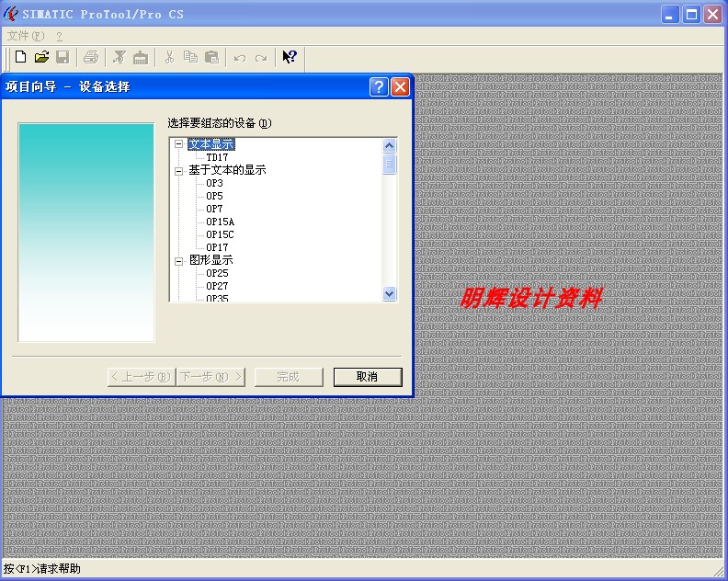The image size is (728, 581).
Task: Collapse the 图形显示 tree node
Action: tap(178, 261)
